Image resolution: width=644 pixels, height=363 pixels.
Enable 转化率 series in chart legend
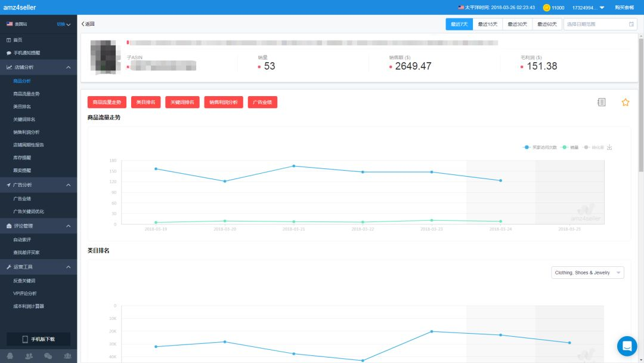click(593, 147)
